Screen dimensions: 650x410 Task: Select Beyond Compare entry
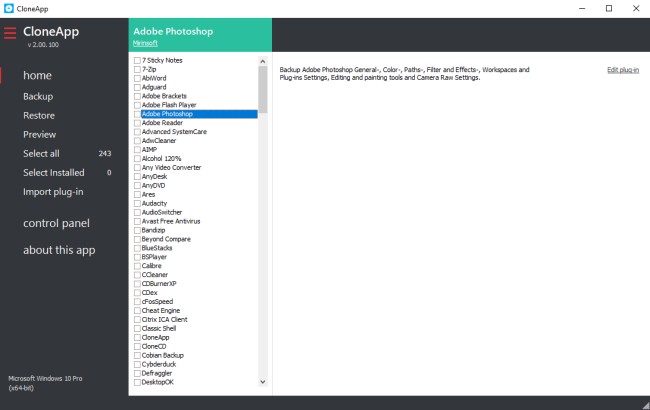[x=166, y=239]
